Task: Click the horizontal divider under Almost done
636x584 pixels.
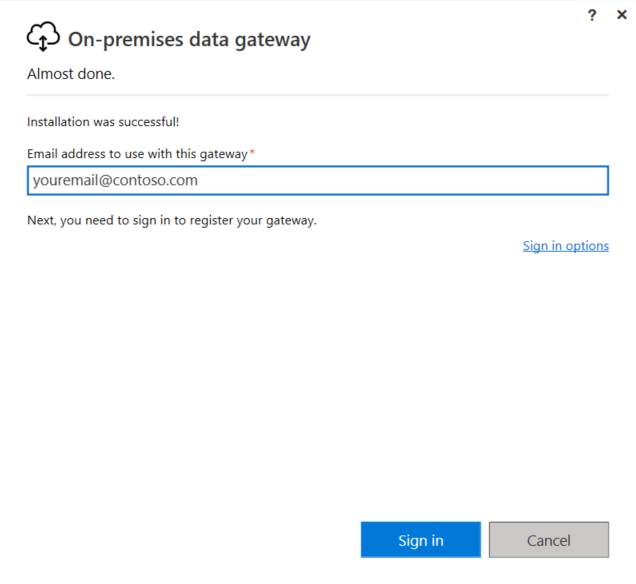Action: pos(317,95)
